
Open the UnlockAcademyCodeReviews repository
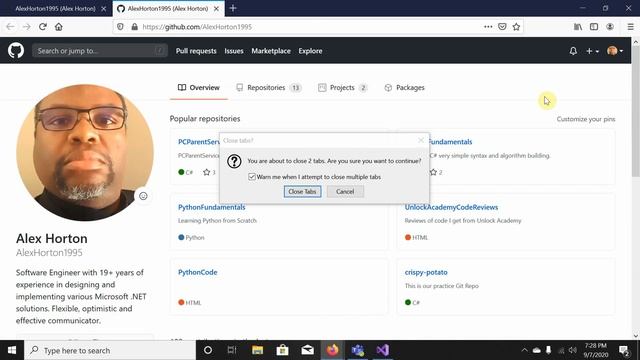451,207
